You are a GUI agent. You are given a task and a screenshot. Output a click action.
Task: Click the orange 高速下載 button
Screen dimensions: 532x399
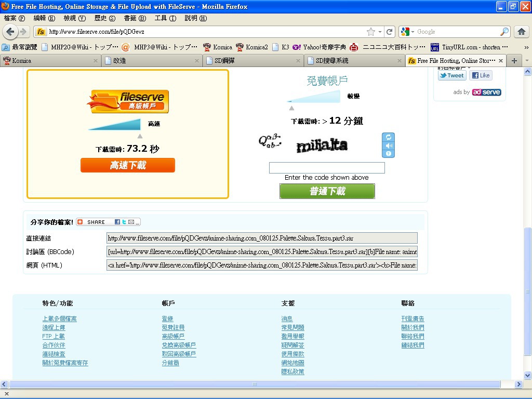(x=128, y=165)
